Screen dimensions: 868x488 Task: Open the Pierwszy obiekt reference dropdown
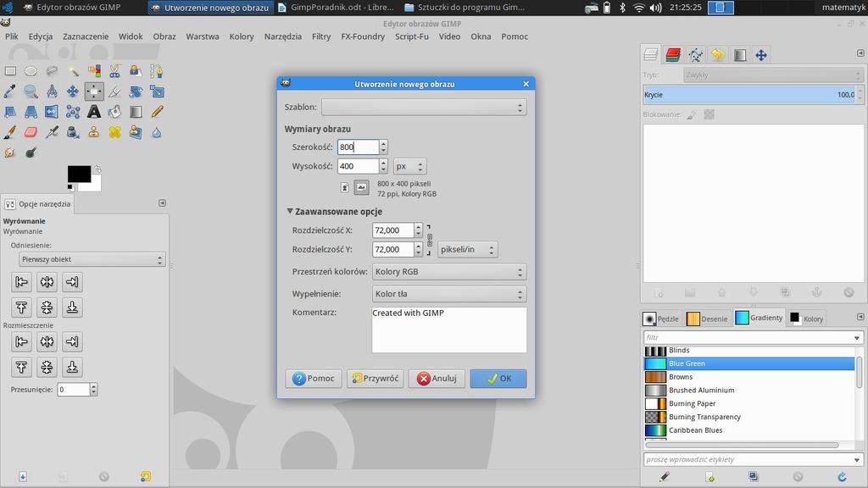pyautogui.click(x=92, y=259)
